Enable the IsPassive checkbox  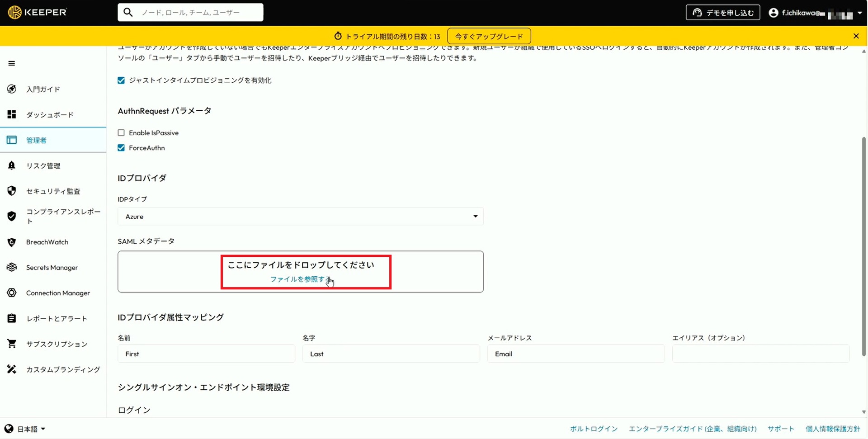(x=121, y=133)
